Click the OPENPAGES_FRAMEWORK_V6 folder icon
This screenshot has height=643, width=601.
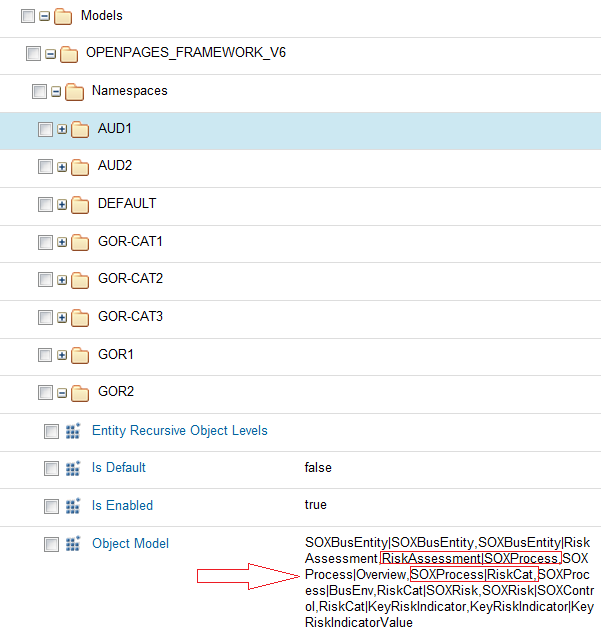(x=69, y=54)
